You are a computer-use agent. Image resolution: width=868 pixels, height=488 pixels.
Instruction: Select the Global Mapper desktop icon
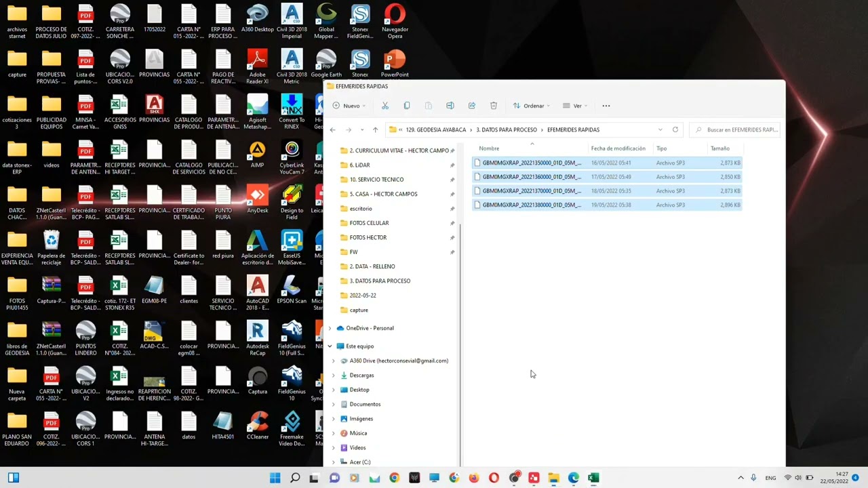pos(326,21)
